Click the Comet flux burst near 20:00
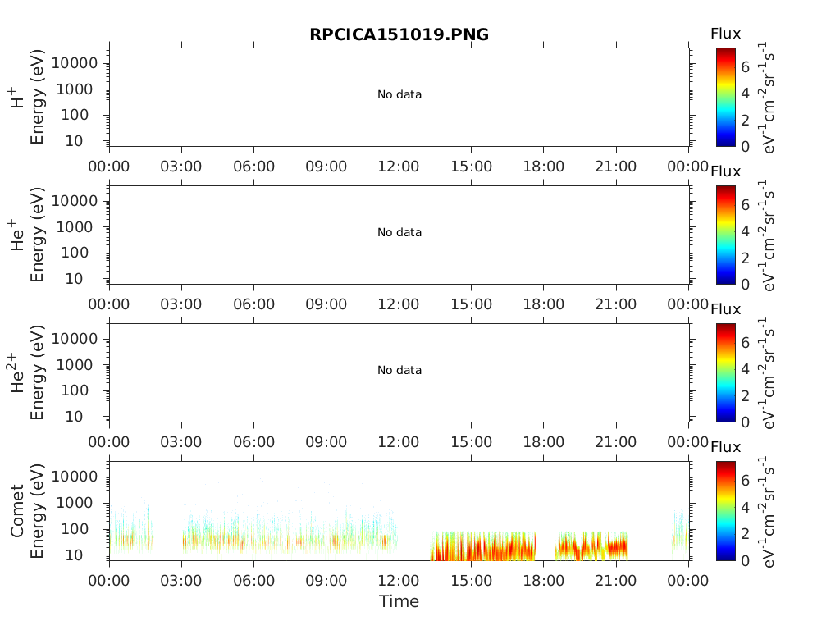Screen dimensions: 840x630 pos(591,546)
